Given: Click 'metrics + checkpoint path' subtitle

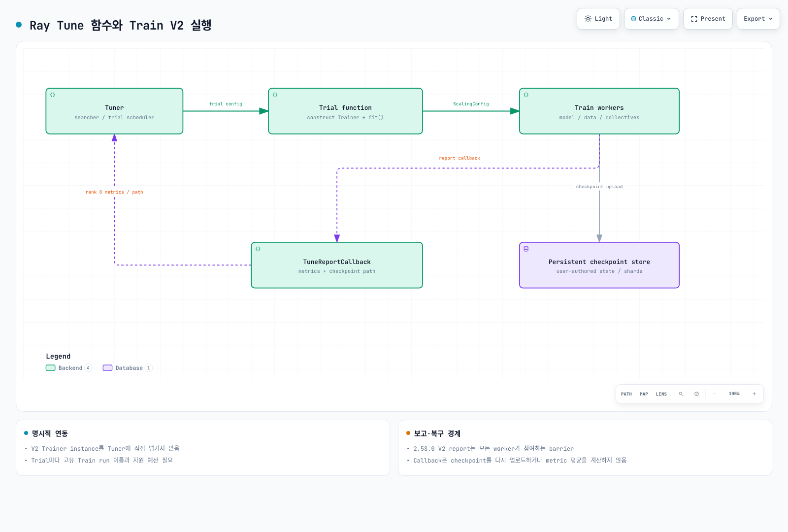Looking at the screenshot, I should 337,271.
